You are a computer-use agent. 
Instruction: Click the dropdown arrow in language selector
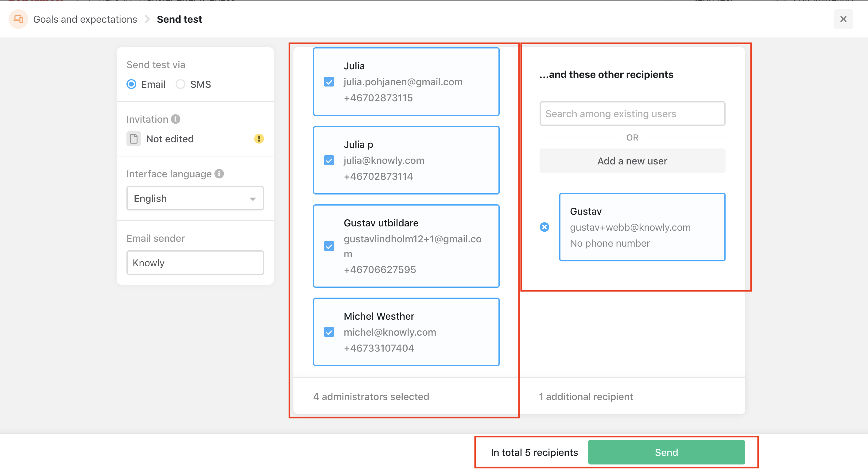[253, 198]
